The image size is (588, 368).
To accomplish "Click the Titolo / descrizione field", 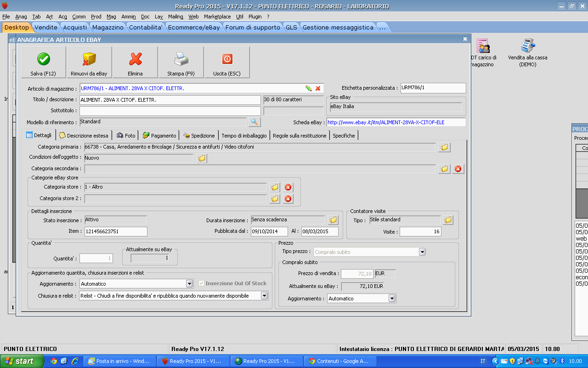I will 170,100.
